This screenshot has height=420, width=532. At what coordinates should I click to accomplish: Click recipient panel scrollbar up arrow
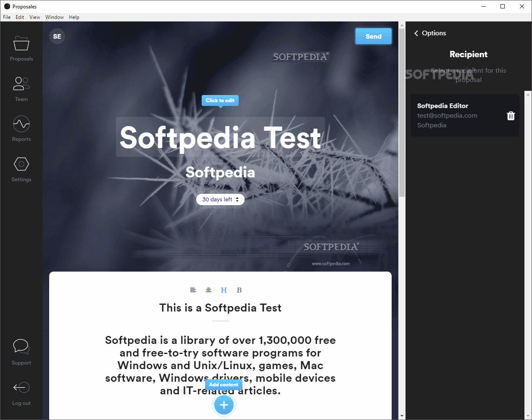click(x=528, y=94)
